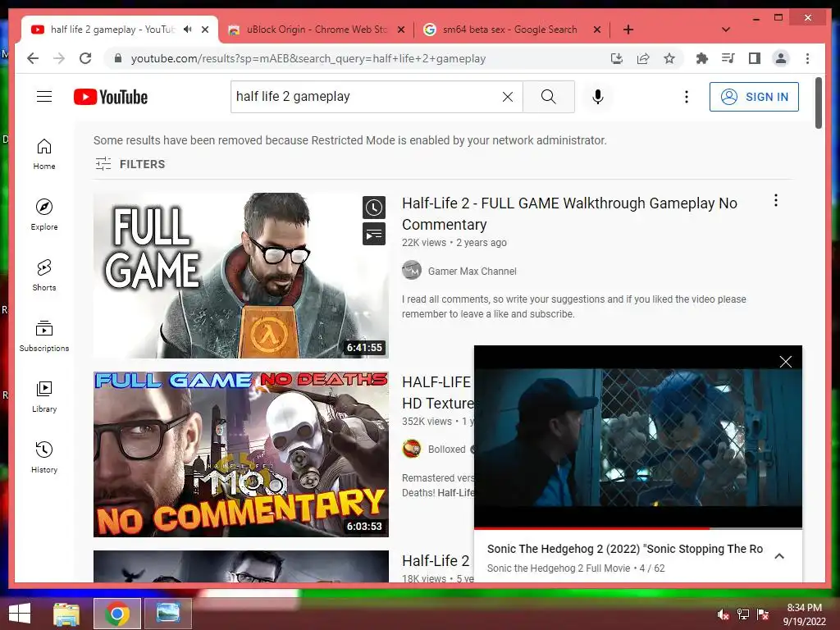Reload the current page
The image size is (840, 630).
[85, 58]
